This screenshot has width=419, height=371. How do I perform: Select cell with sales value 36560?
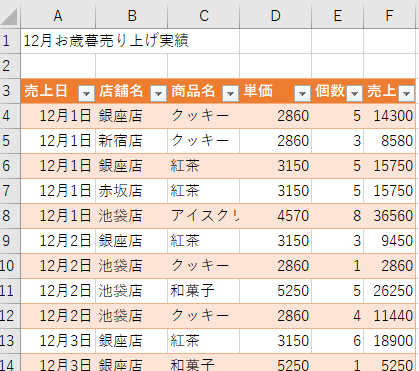coord(389,216)
